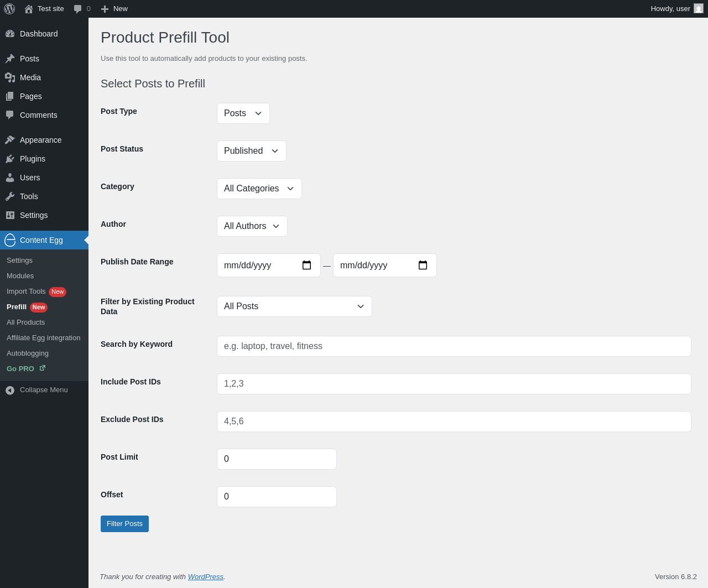Viewport: 708px width, 588px height.
Task: Click the Tools wrench icon
Action: (x=10, y=196)
